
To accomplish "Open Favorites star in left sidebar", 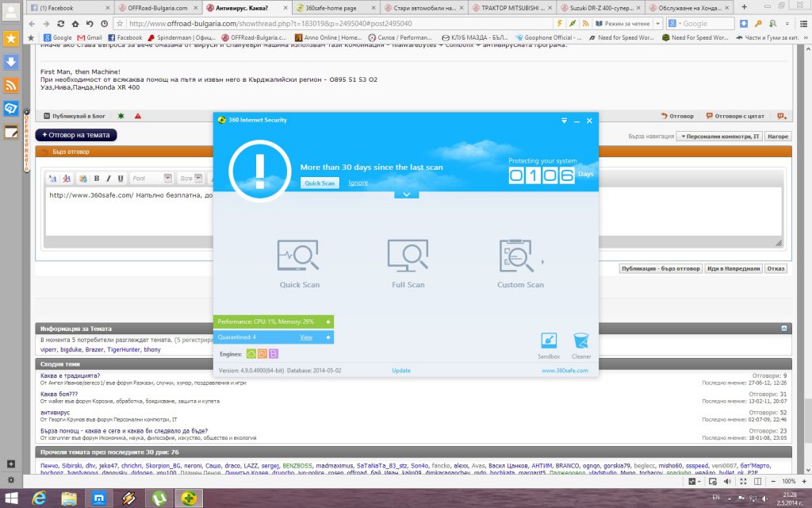I will click(x=11, y=39).
